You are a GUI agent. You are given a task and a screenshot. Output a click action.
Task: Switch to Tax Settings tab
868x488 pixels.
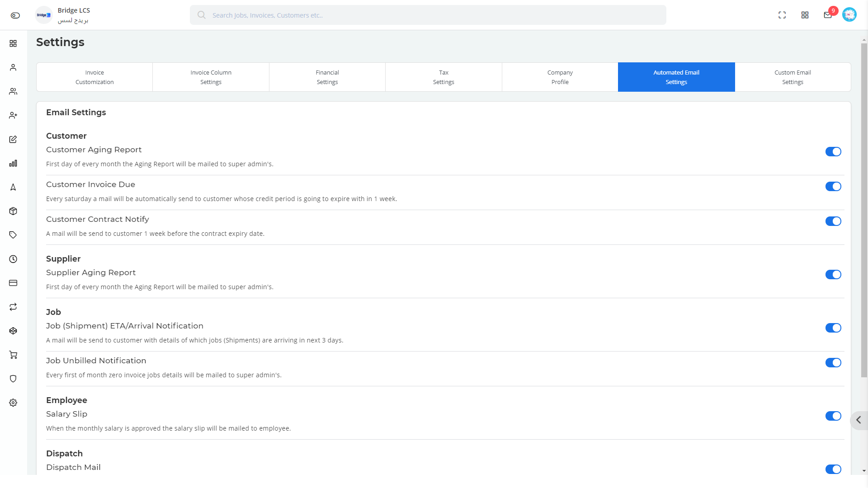[x=443, y=76]
